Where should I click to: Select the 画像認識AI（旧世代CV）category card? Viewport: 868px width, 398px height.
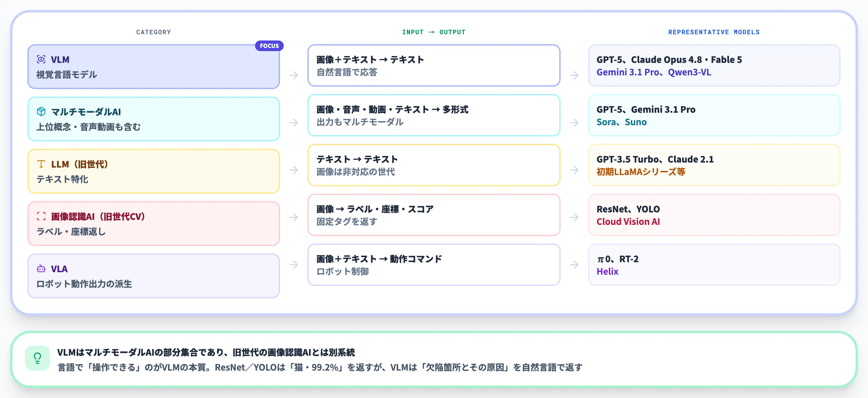[154, 223]
